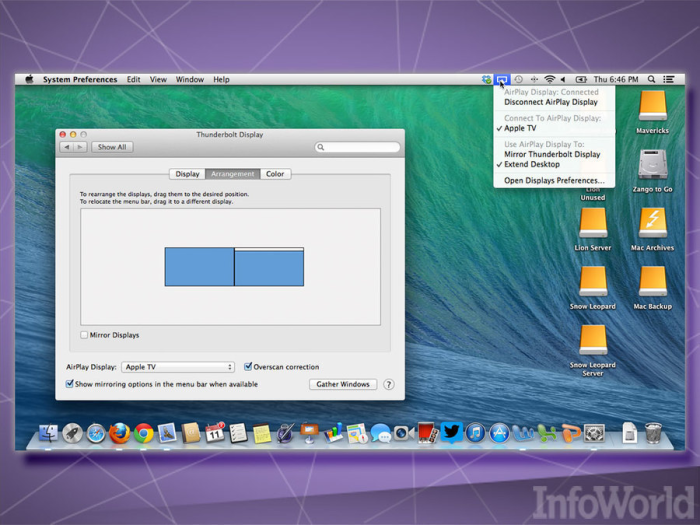Click the Gather Windows button
Image resolution: width=700 pixels, height=525 pixels.
click(x=343, y=384)
